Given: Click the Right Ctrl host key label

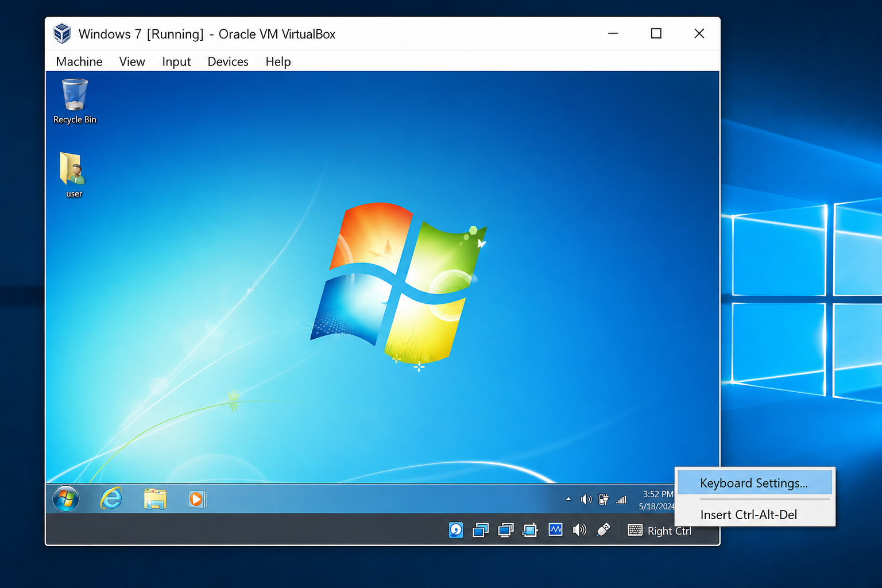Looking at the screenshot, I should [670, 531].
